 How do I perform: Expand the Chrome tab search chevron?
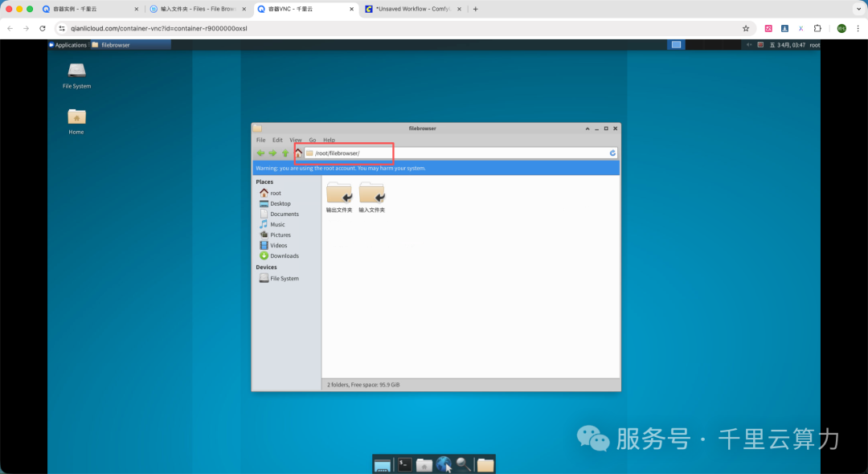(858, 9)
